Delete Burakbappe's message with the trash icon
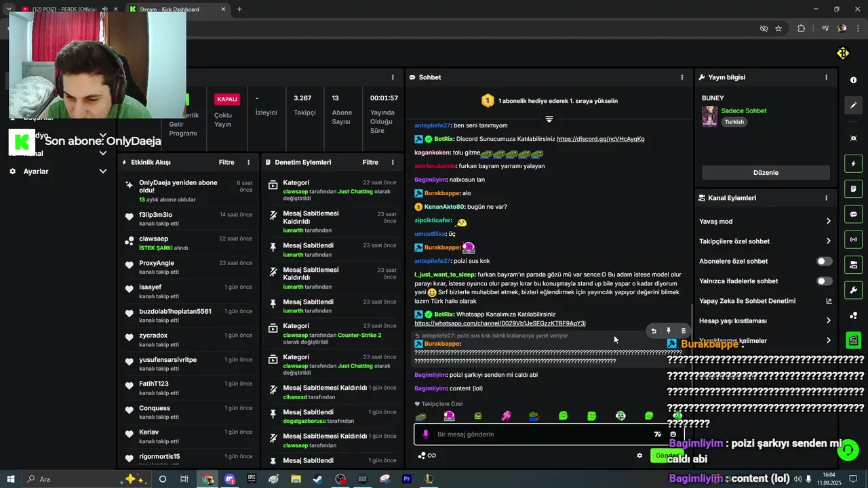The height and width of the screenshot is (488, 868). coord(684,331)
